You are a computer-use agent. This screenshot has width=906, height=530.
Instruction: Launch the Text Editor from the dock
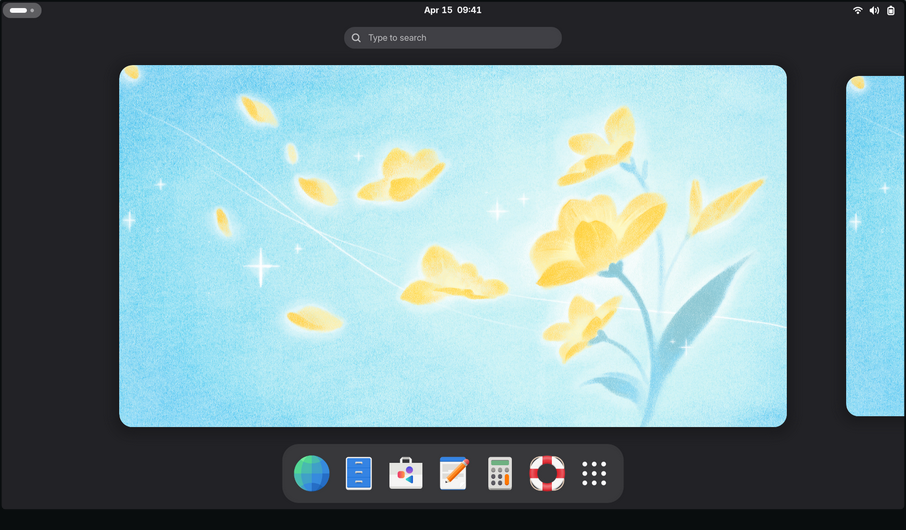tap(453, 473)
